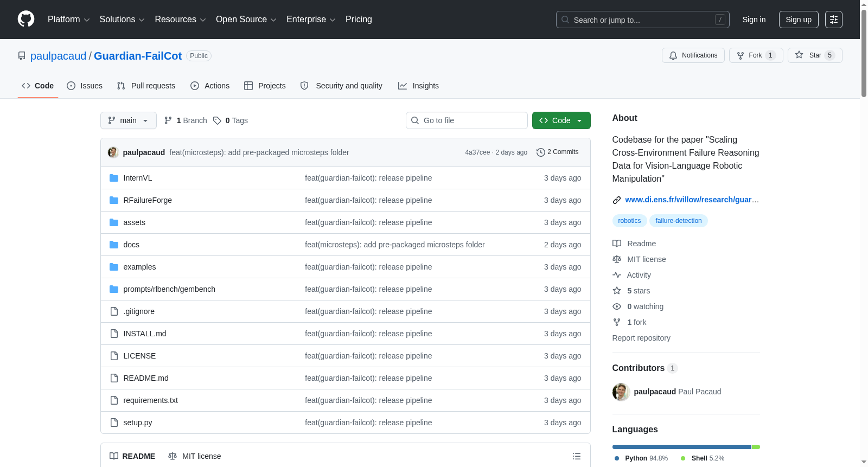Click the Report repository link

tap(641, 338)
